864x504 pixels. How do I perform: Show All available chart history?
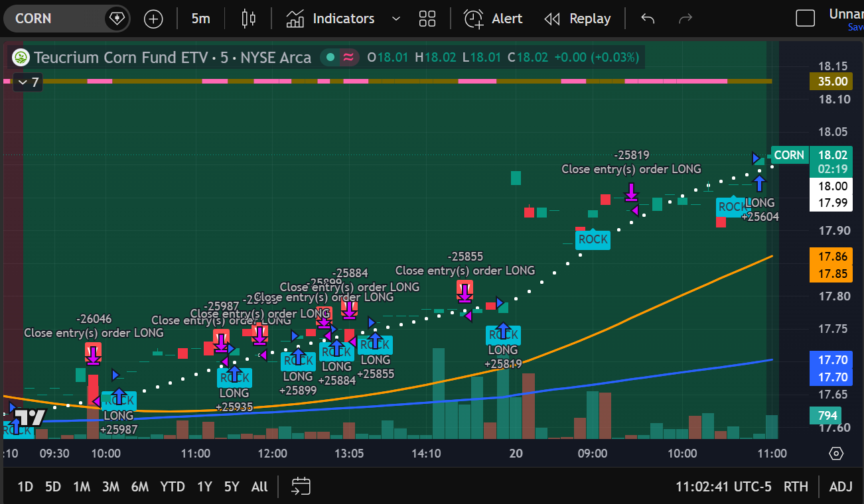(259, 487)
